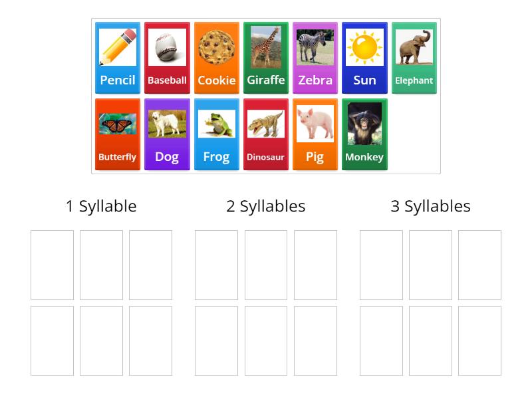Pick the Dog card image

coord(167,133)
